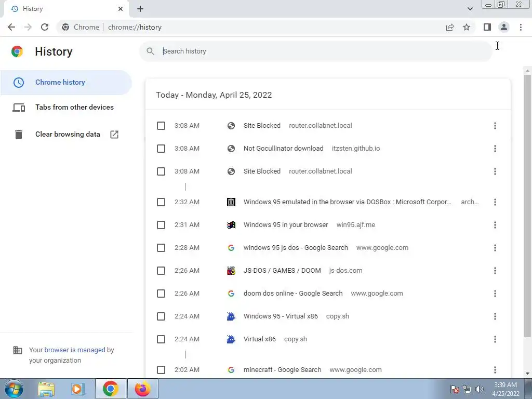This screenshot has width=532, height=399.
Task: Tick the doom dos online search checkbox
Action: click(x=161, y=294)
